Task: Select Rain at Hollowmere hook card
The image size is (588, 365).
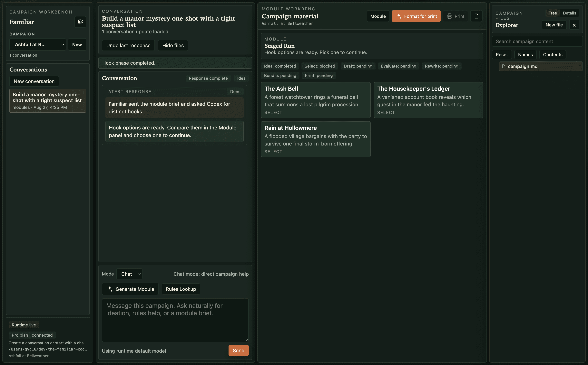Action: (316, 139)
